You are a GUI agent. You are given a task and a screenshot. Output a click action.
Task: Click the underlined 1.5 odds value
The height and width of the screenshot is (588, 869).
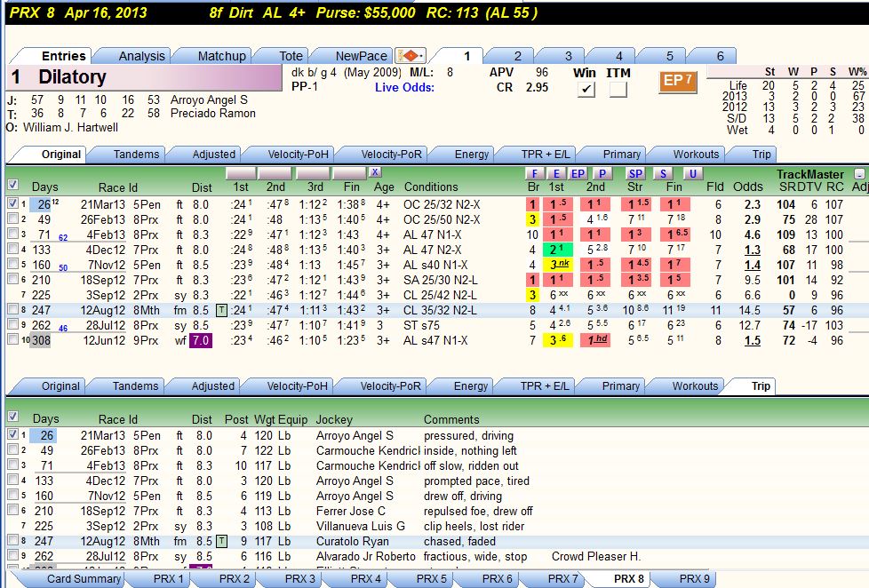(x=752, y=340)
